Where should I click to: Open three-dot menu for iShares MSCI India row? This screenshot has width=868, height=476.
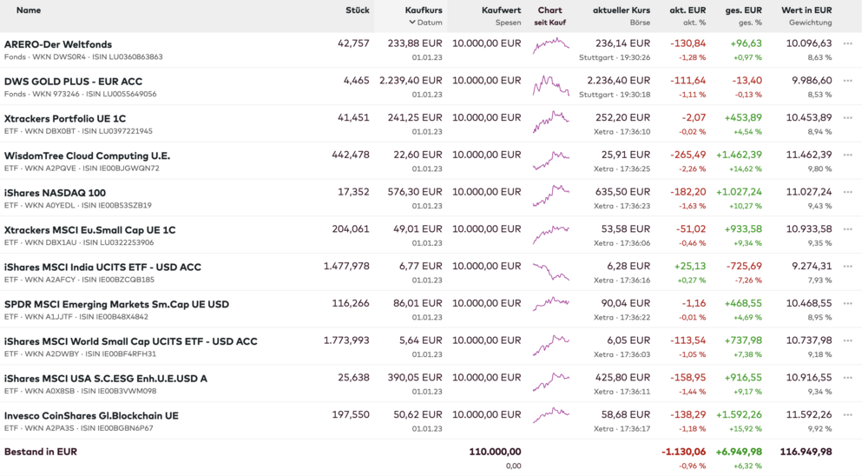[848, 267]
